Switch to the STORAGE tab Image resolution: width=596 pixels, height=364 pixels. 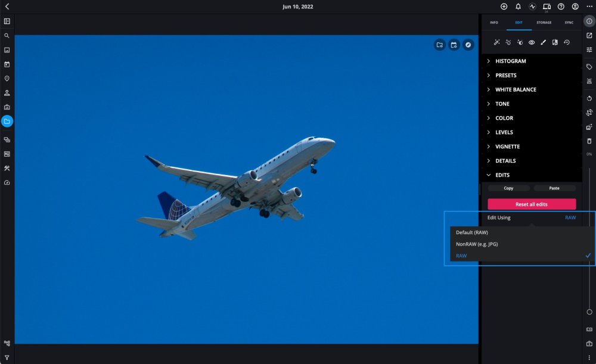click(544, 23)
